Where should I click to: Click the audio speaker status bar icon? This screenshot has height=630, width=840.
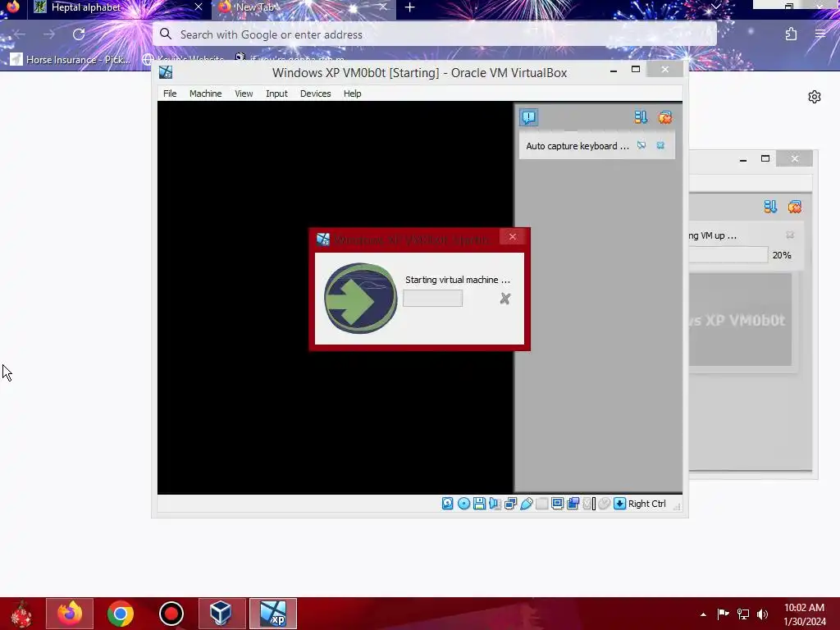pyautogui.click(x=495, y=504)
